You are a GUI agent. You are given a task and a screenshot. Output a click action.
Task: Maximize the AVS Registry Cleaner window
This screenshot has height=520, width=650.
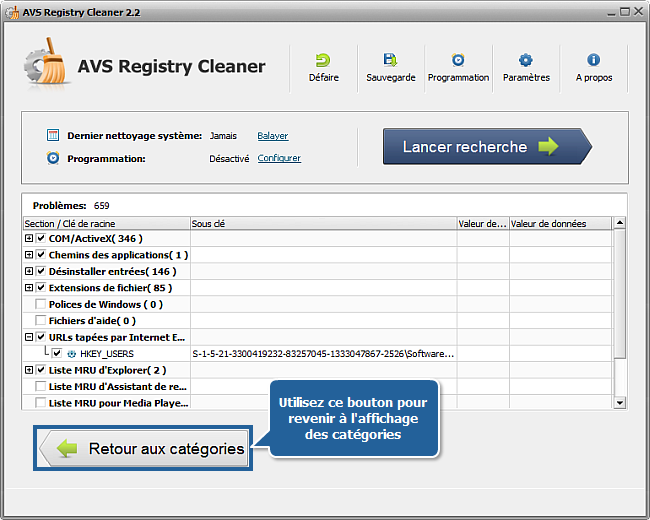tap(624, 12)
